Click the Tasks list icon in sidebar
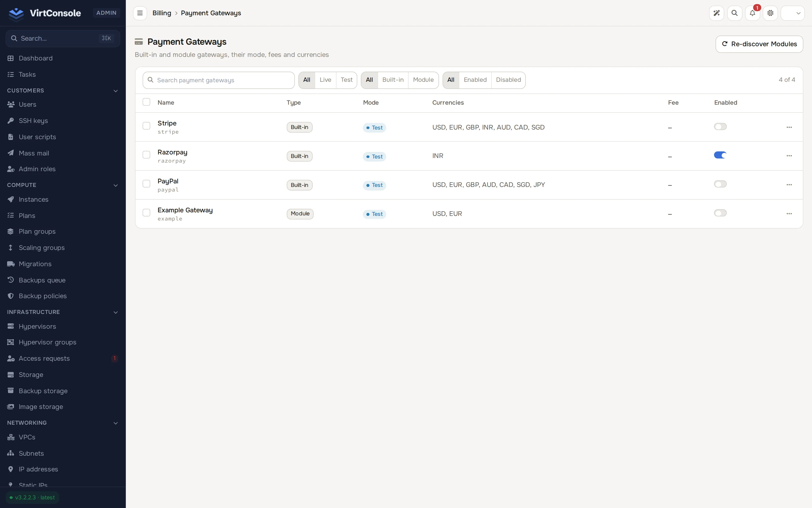 11,74
